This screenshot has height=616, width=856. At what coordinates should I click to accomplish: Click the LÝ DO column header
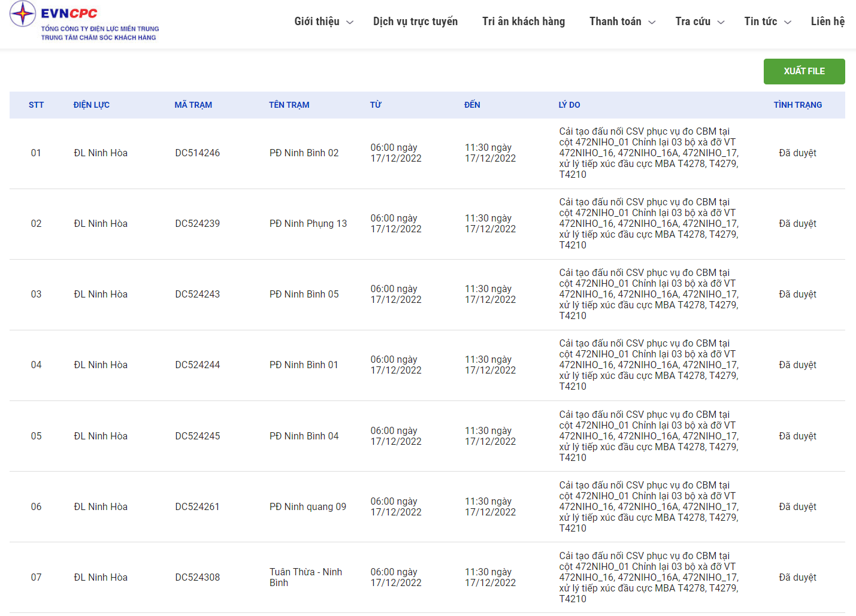[569, 105]
